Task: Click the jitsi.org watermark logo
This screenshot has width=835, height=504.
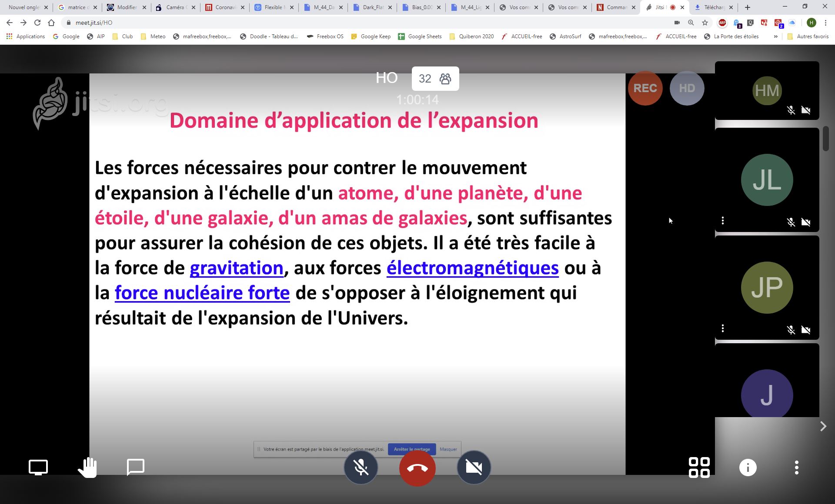Action: click(x=100, y=103)
